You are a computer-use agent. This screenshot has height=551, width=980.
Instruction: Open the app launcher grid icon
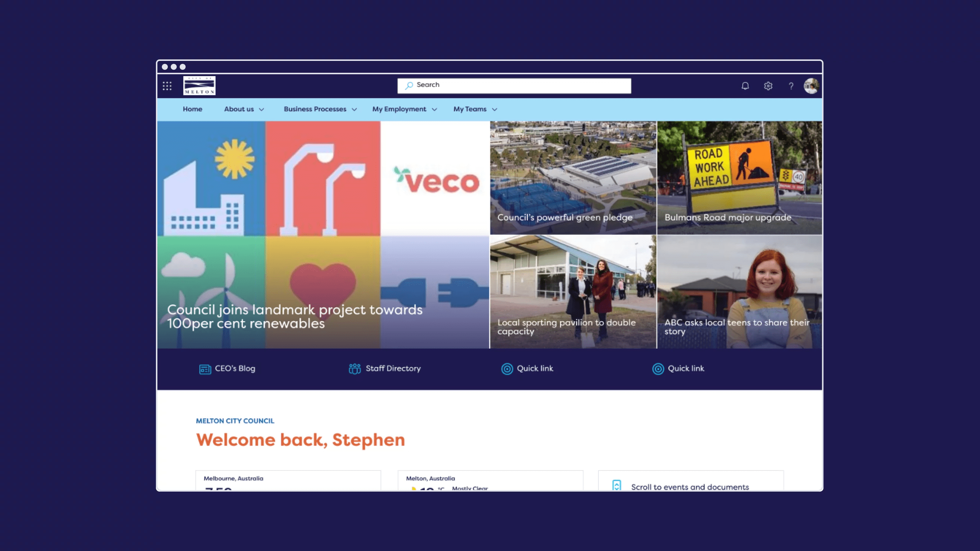point(167,86)
